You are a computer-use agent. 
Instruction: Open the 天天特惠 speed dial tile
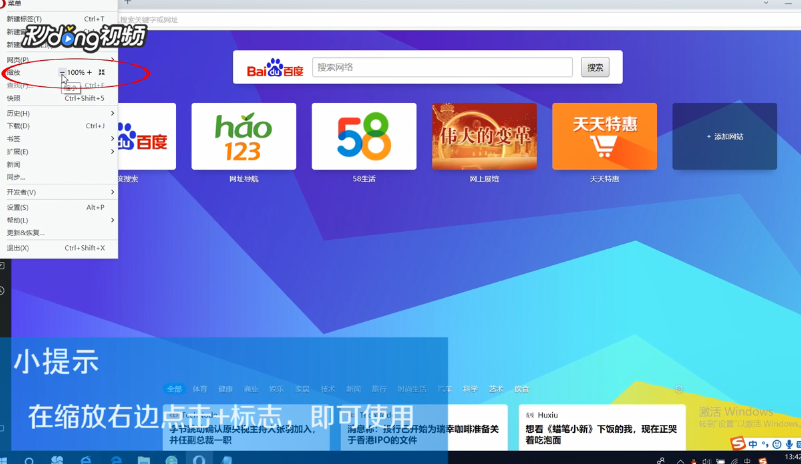coord(604,136)
